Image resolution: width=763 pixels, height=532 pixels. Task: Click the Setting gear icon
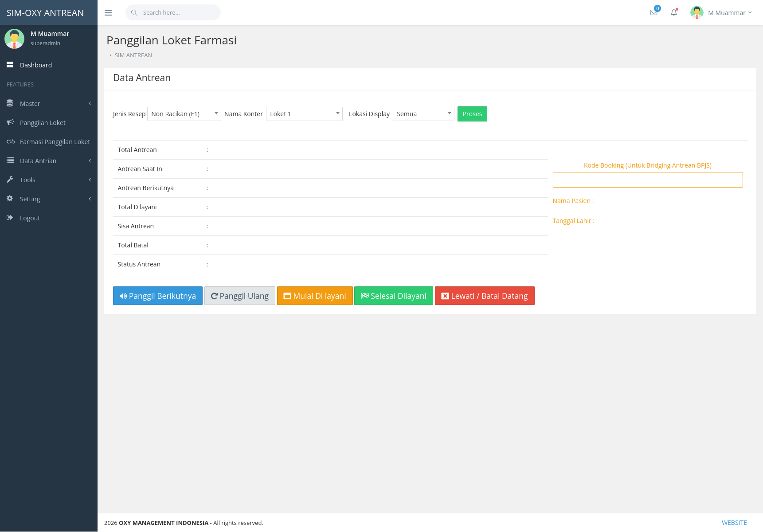click(x=10, y=199)
